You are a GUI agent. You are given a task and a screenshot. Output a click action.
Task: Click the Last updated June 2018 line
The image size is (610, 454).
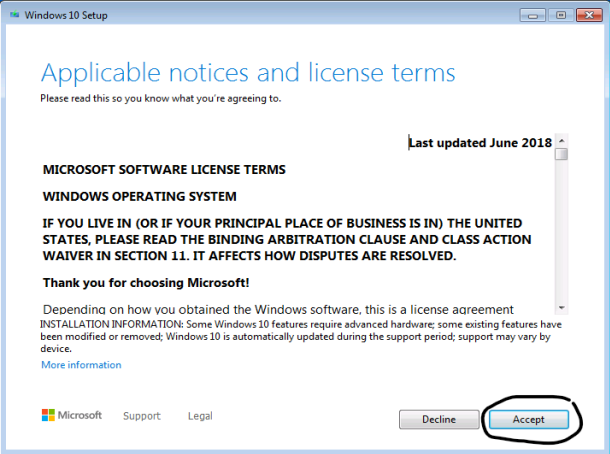pyautogui.click(x=480, y=143)
